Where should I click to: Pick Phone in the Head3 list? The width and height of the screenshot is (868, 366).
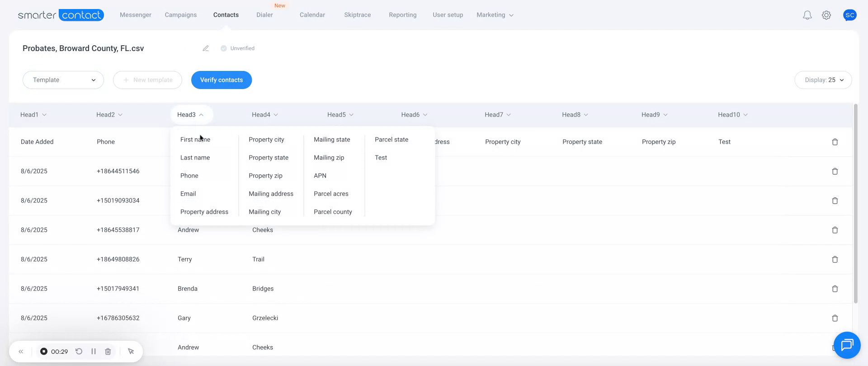[x=189, y=176]
